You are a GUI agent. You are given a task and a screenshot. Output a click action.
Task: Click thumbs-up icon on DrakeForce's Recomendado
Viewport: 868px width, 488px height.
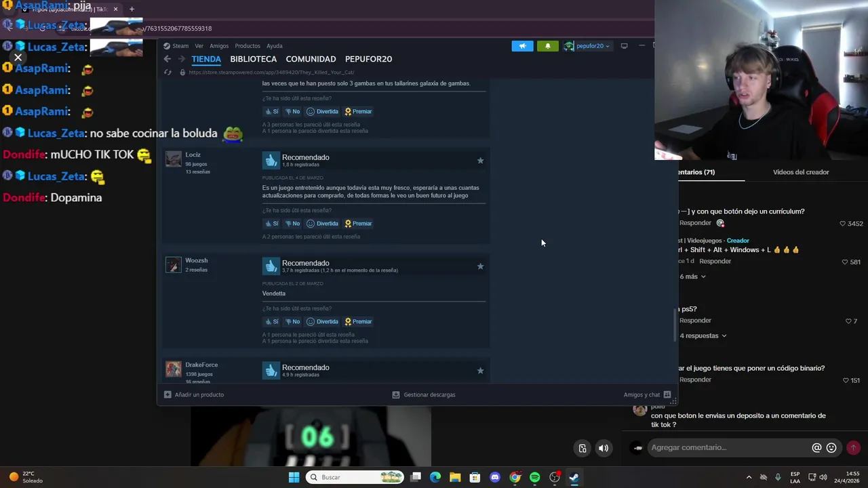(x=271, y=370)
